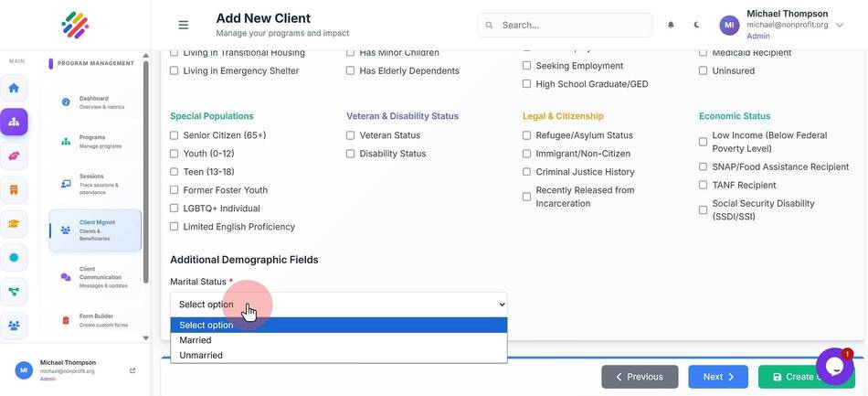Click the handshake icon in left rail

[x=14, y=156]
